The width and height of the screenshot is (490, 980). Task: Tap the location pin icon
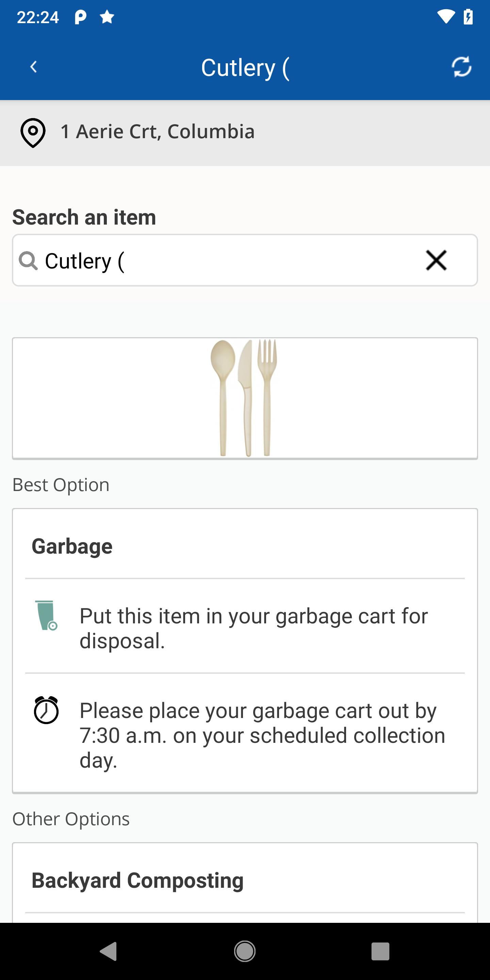[33, 132]
